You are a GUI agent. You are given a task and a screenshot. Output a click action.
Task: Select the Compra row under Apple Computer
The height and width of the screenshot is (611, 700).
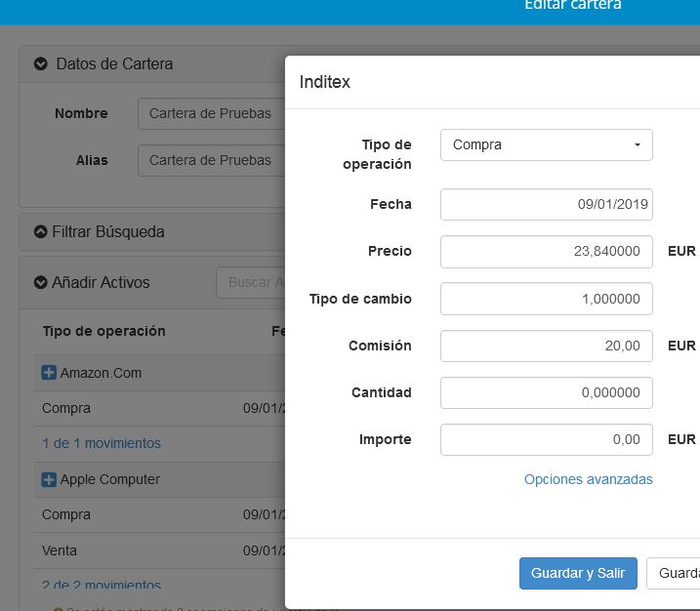[160, 514]
